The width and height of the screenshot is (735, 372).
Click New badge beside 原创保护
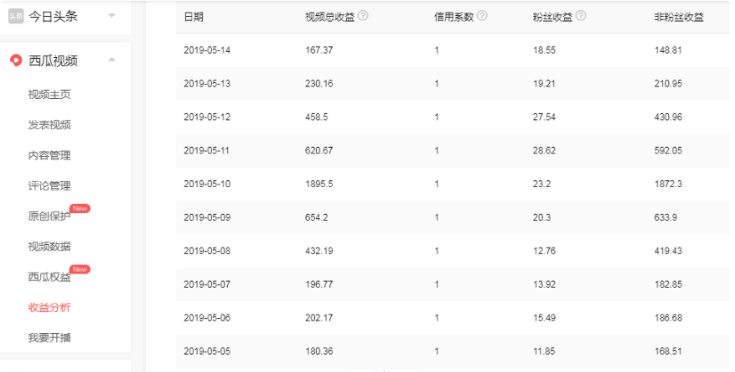tap(80, 208)
